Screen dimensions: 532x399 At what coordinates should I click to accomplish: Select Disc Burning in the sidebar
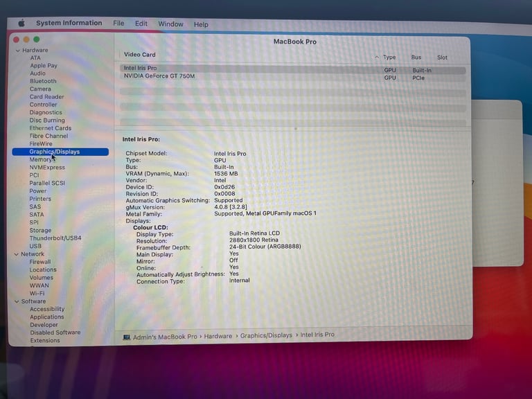click(x=47, y=121)
